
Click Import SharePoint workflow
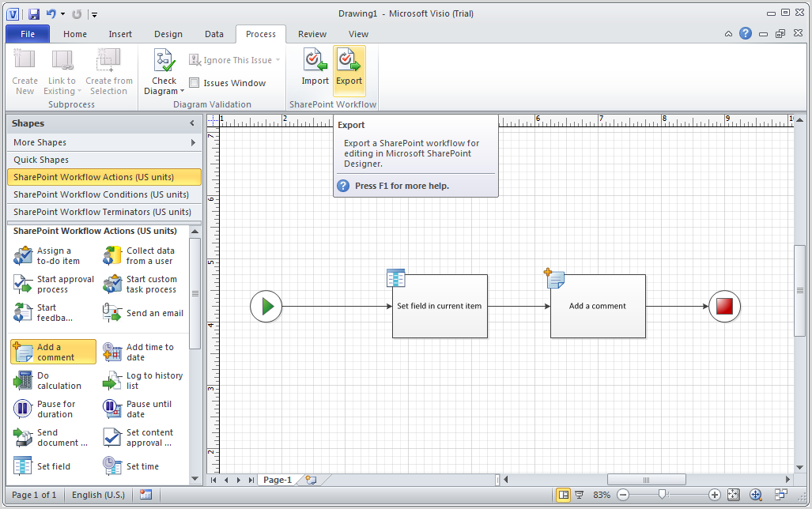click(315, 71)
